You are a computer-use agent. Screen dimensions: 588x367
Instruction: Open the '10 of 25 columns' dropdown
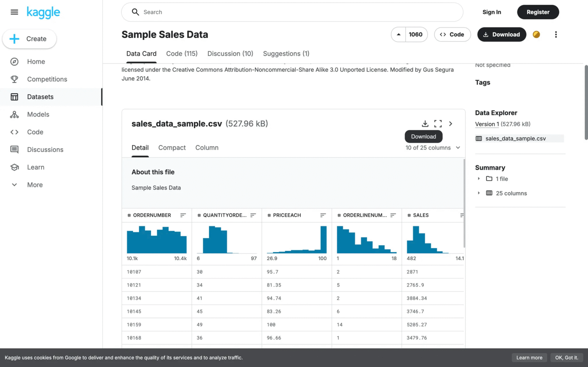tap(433, 148)
